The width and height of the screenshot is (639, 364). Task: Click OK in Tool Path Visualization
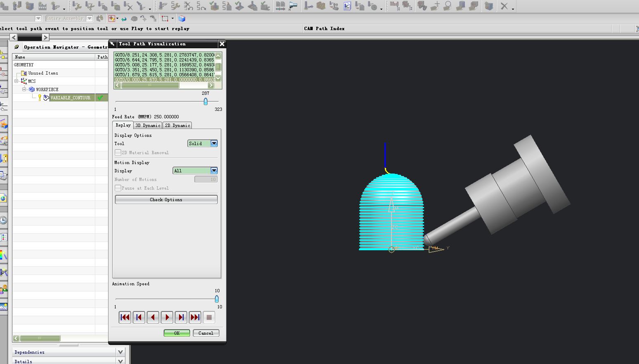(177, 333)
